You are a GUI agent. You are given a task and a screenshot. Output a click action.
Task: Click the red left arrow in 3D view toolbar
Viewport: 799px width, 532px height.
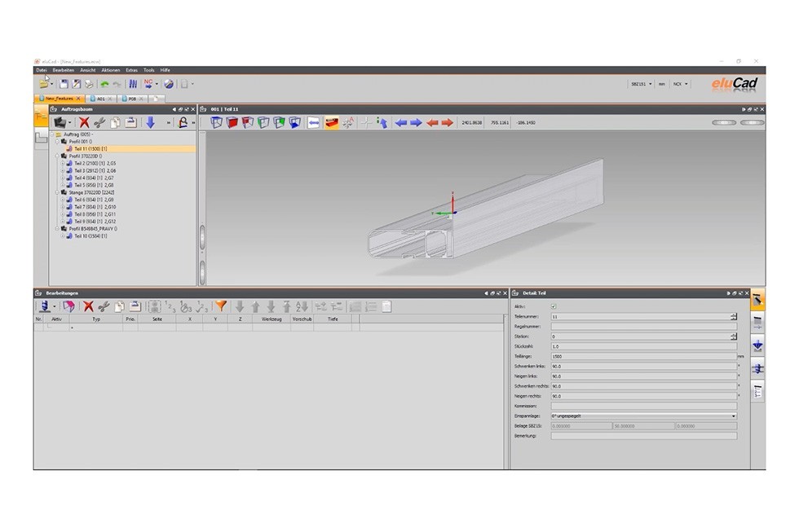click(x=432, y=123)
